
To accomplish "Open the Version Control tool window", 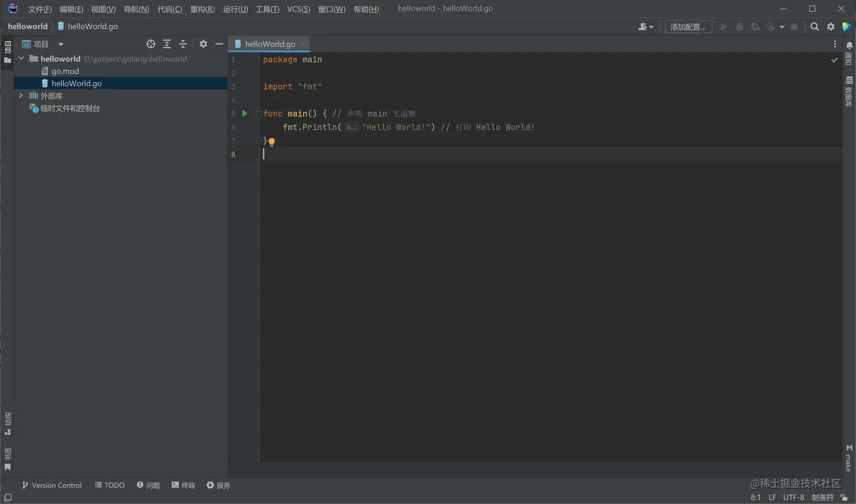I will [52, 485].
